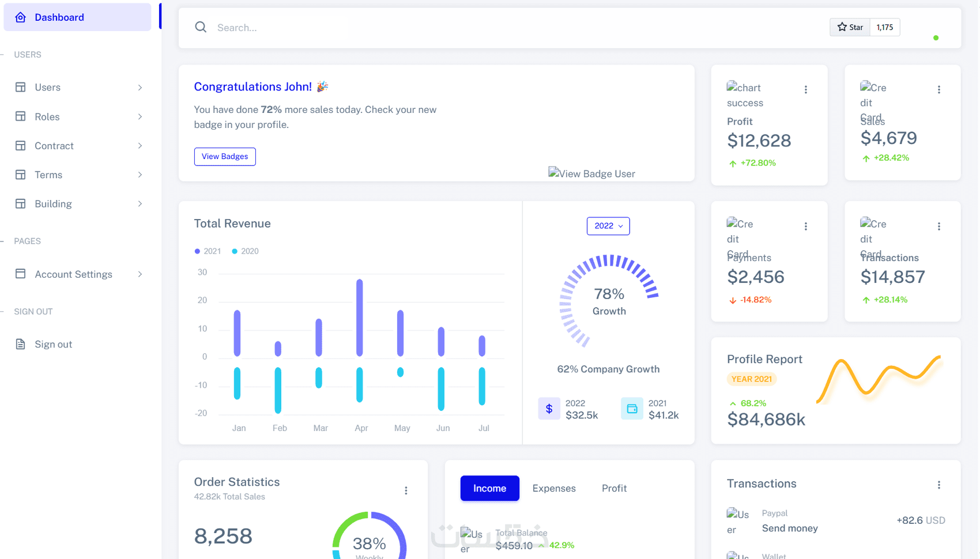Image resolution: width=980 pixels, height=559 pixels.
Task: Click the green online status avatar dot
Action: pyautogui.click(x=936, y=38)
